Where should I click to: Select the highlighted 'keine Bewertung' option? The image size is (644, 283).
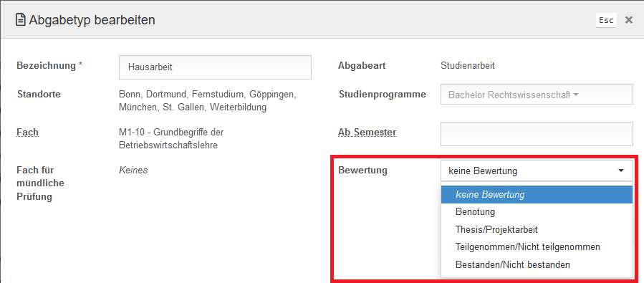tap(537, 194)
